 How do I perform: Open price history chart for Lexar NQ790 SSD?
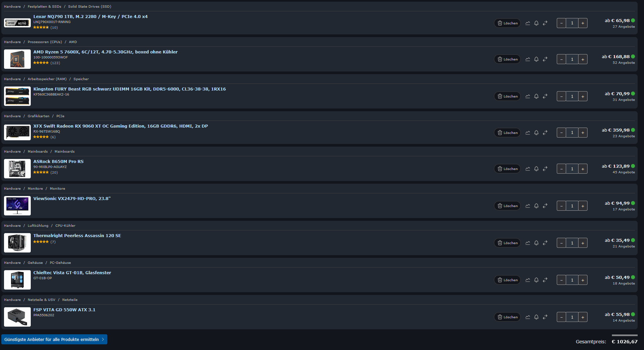[528, 23]
